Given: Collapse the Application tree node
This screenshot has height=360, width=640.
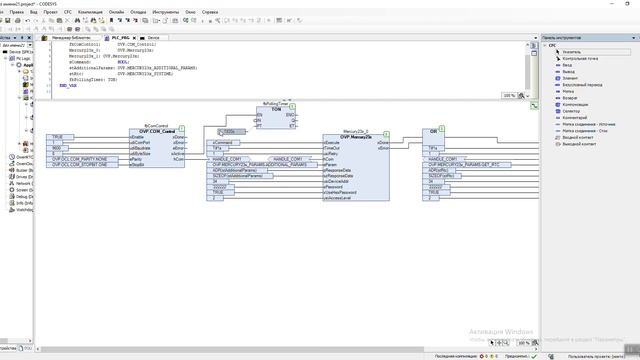Looking at the screenshot, I should [x=12, y=65].
